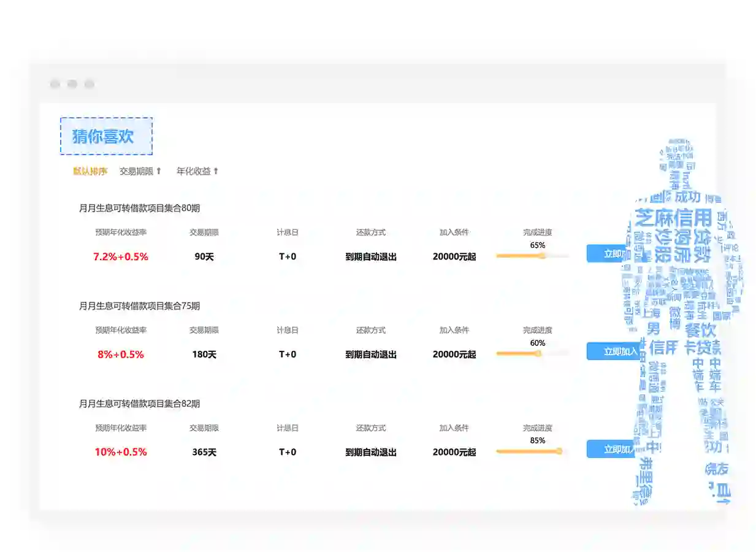This screenshot has width=756, height=552.
Task: Click 完成进度 label of the 75期 project
Action: [x=538, y=330]
